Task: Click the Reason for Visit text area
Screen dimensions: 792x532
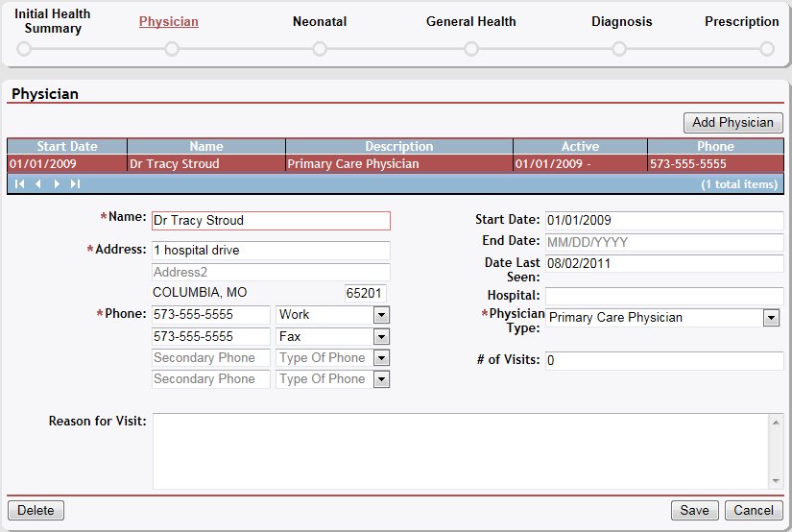Action: point(461,450)
